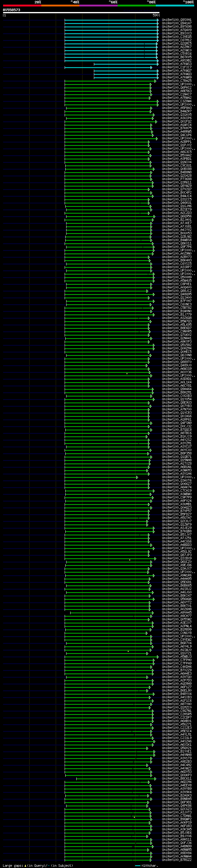The width and height of the screenshot is (197, 868).
Task: Select label UniRef100_C9CUU1
Action: point(177,165)
